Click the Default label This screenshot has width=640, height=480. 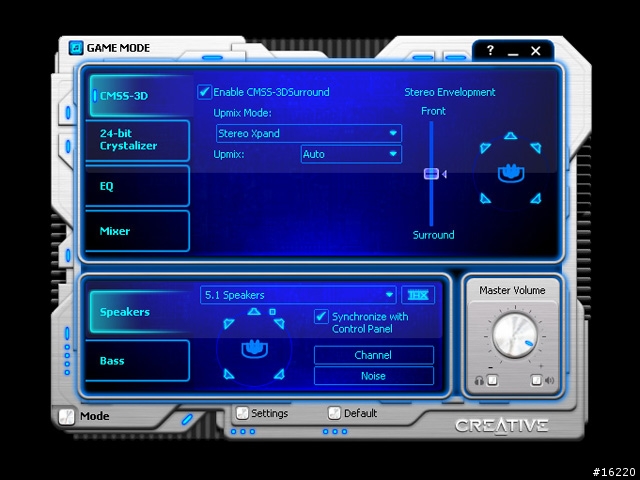coord(360,413)
